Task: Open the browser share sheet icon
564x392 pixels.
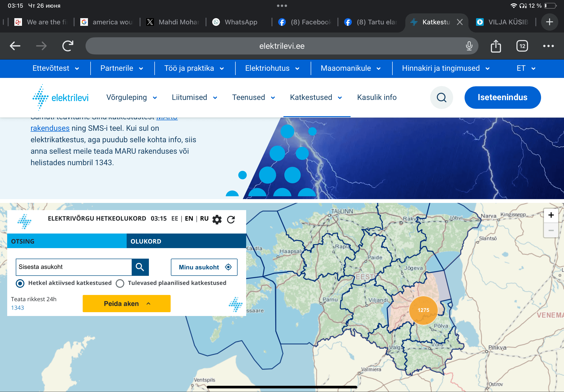Action: [496, 46]
